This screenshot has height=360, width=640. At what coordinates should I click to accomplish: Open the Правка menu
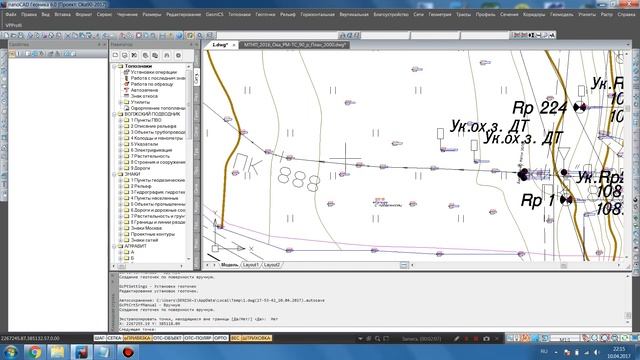click(29, 14)
